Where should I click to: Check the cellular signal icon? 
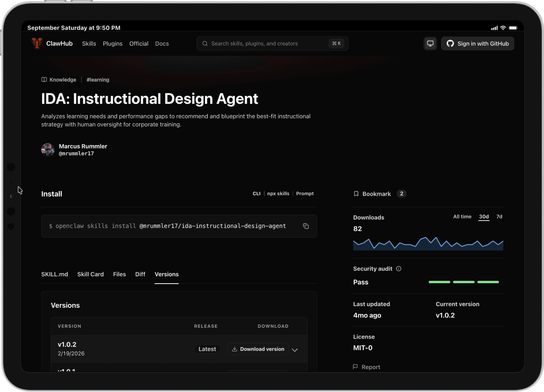(x=494, y=28)
